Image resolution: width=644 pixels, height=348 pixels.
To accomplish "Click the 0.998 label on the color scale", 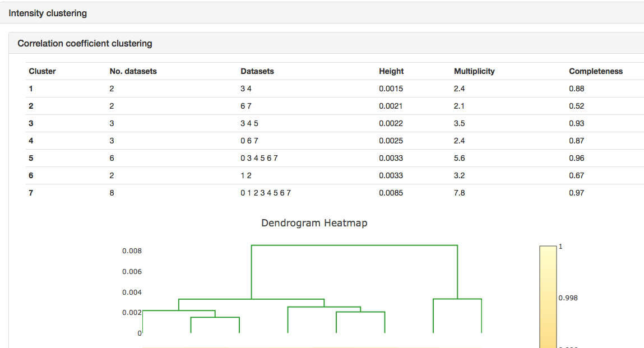I will pos(568,298).
